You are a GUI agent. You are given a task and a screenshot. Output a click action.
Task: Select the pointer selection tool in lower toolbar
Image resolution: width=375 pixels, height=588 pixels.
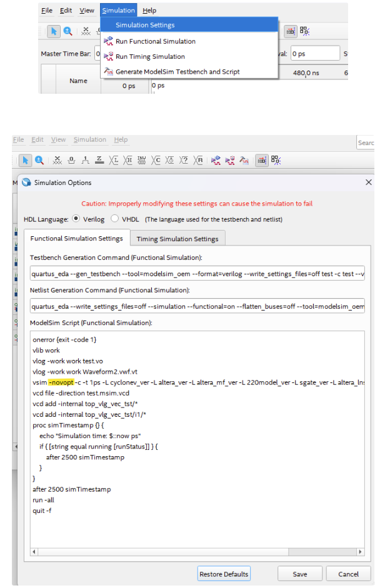25,161
